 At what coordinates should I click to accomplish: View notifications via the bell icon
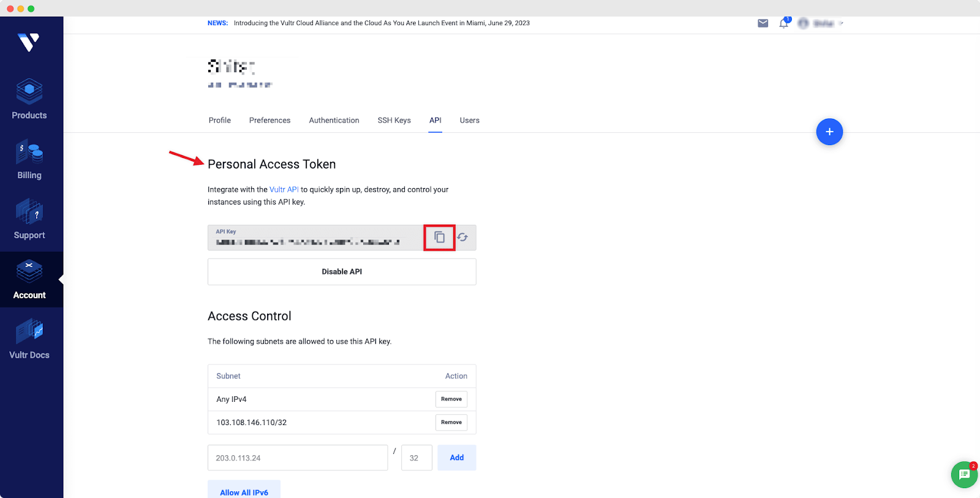click(x=783, y=23)
